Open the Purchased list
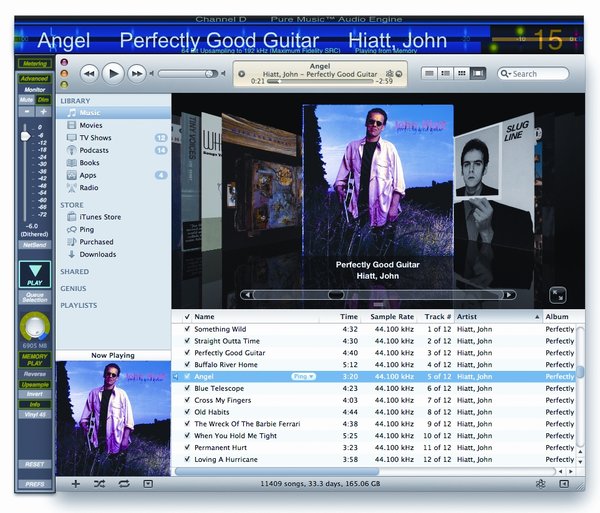This screenshot has height=513, width=600. pos(113,242)
